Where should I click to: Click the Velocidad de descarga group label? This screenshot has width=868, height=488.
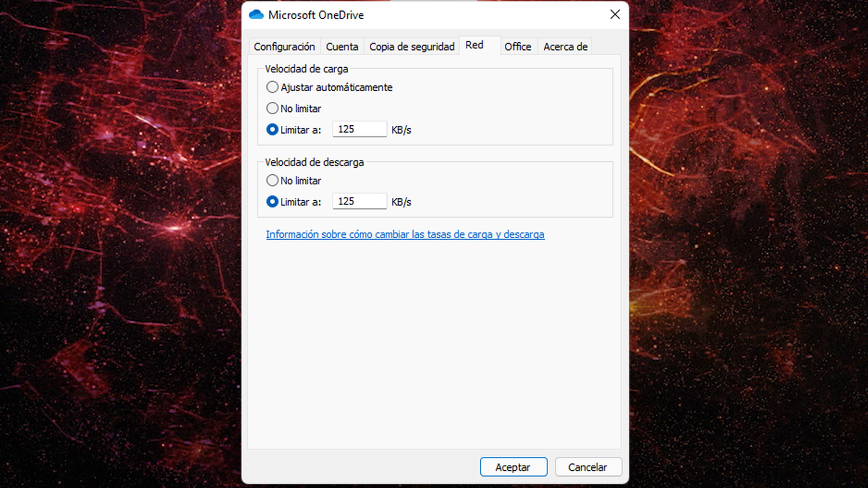pos(314,162)
